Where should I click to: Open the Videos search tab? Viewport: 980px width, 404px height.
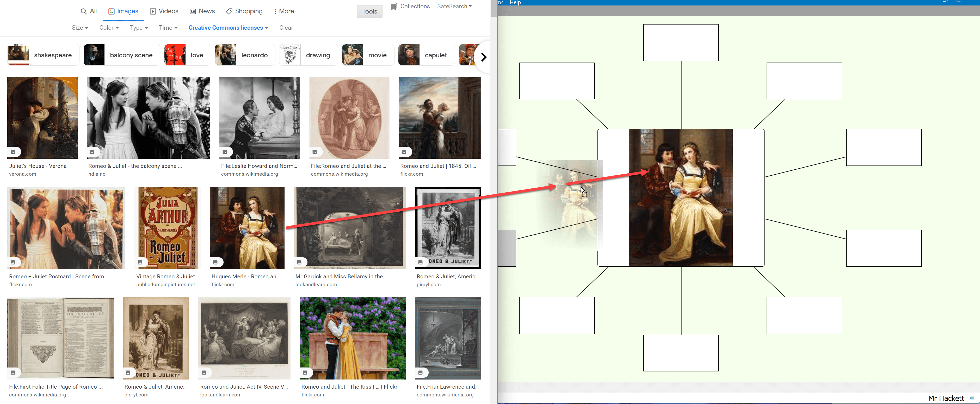coord(164,11)
